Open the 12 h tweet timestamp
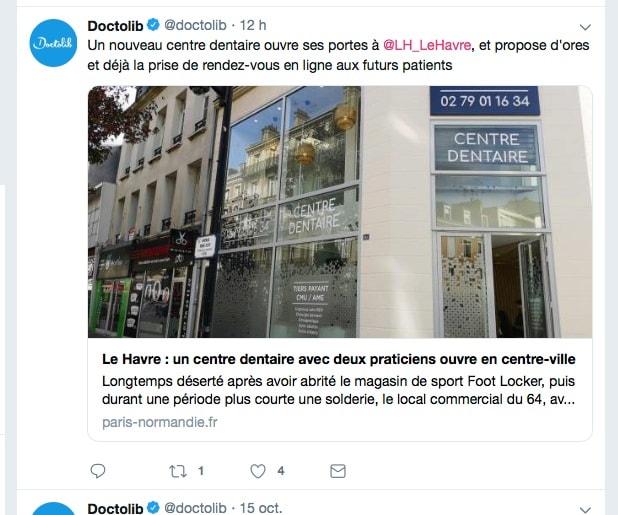The width and height of the screenshot is (618, 515). click(x=253, y=25)
